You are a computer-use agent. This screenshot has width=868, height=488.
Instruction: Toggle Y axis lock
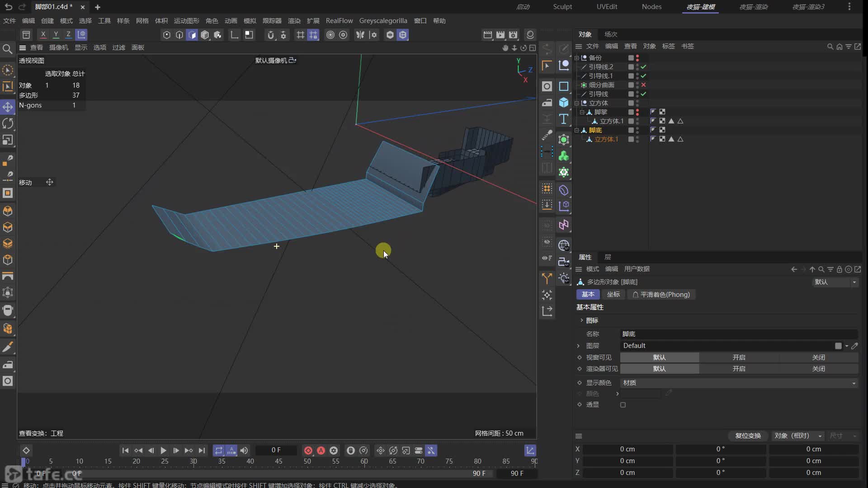(56, 34)
